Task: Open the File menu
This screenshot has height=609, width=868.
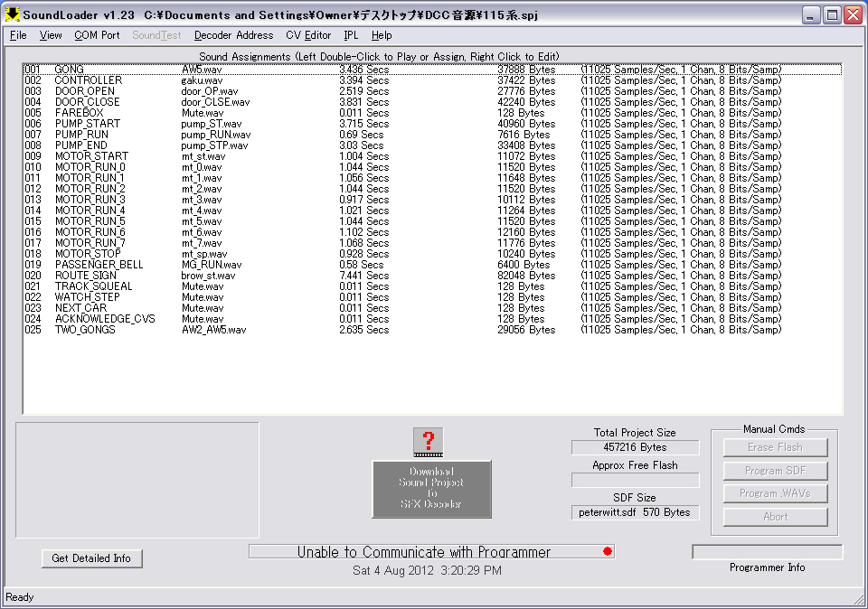Action: point(18,35)
